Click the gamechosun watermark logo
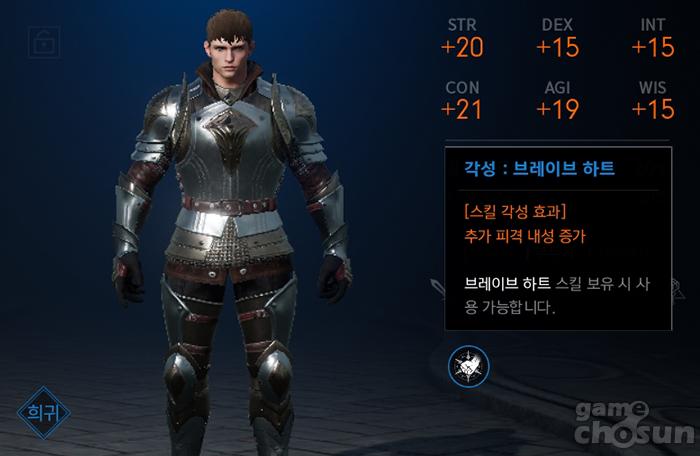The width and height of the screenshot is (700, 456). 634,423
